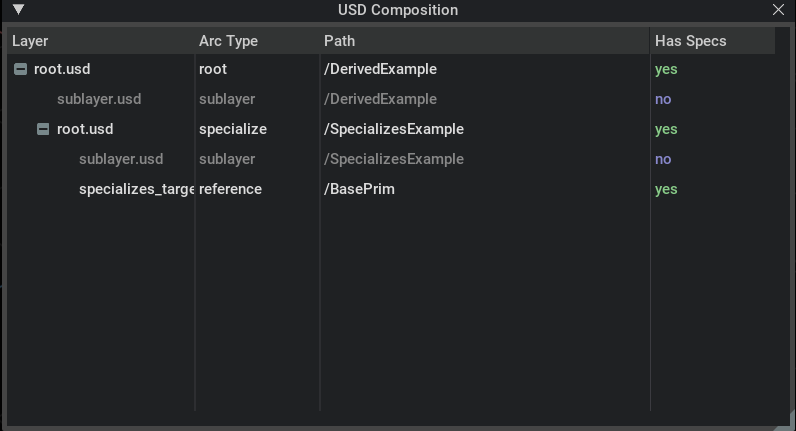
Task: Close the USD Composition window
Action: click(x=779, y=10)
